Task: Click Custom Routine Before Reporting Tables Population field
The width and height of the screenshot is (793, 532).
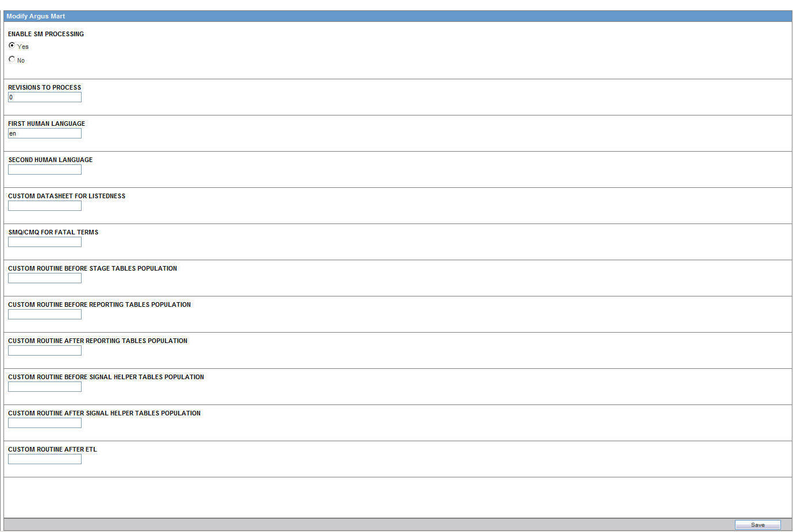Action: pos(45,315)
